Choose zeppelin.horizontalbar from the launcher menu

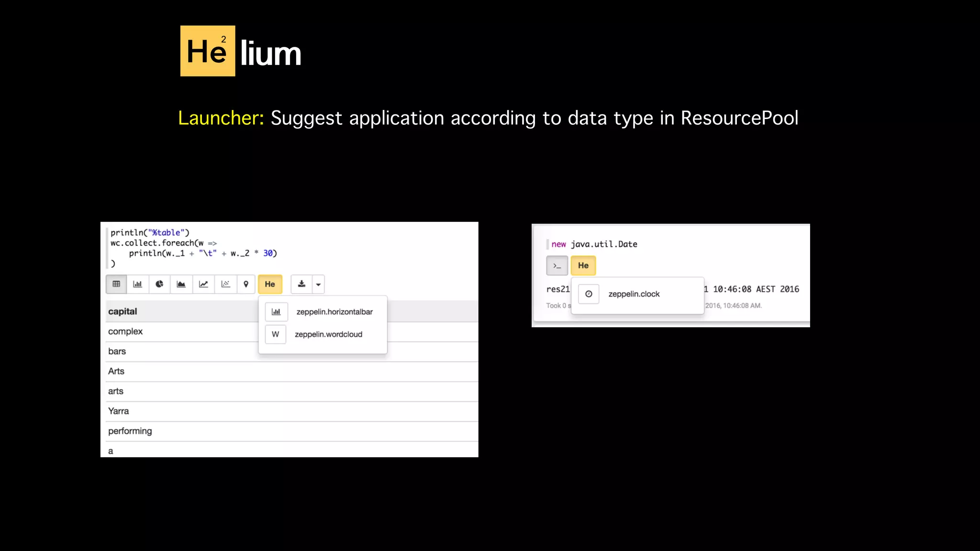tap(334, 312)
